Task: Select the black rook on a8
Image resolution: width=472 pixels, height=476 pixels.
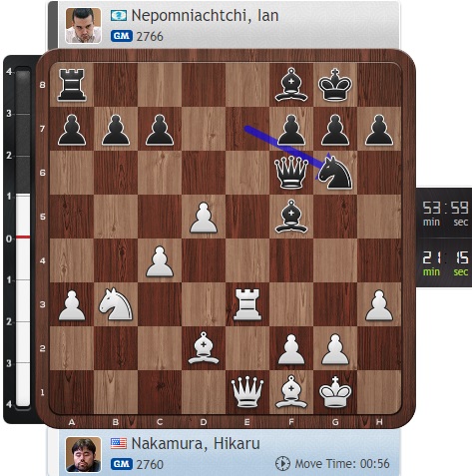Action: tap(72, 85)
